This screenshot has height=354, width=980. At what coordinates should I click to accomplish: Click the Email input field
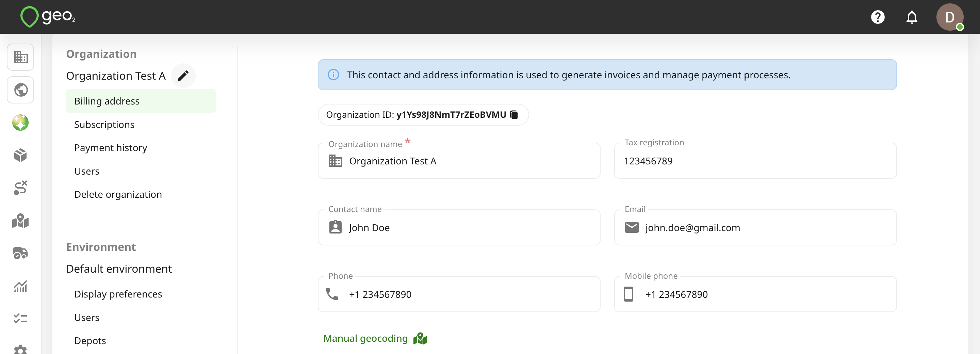pyautogui.click(x=755, y=227)
